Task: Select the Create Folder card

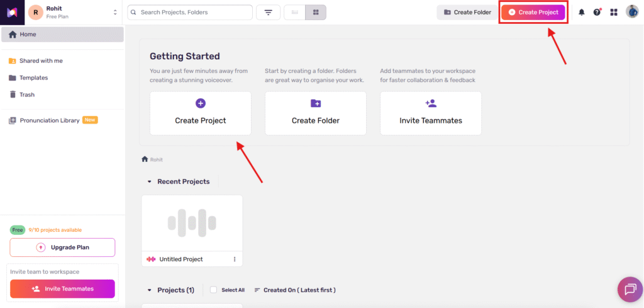Action: 316,113
